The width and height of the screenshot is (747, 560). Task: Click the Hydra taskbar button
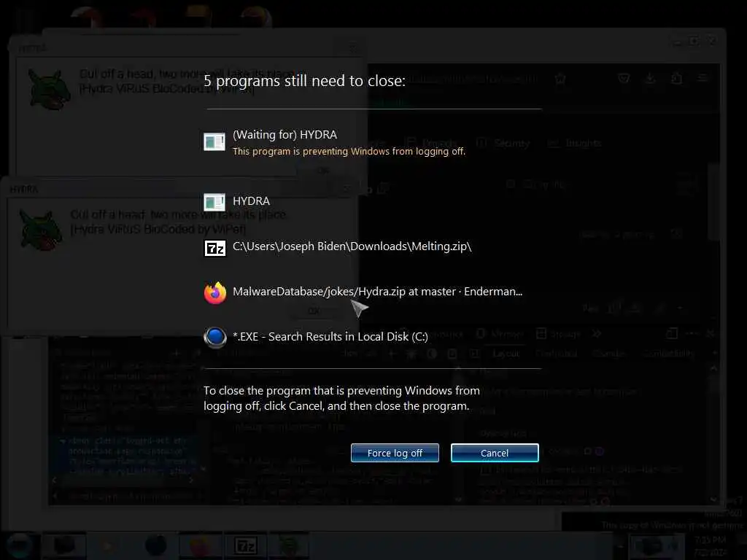[x=289, y=545]
